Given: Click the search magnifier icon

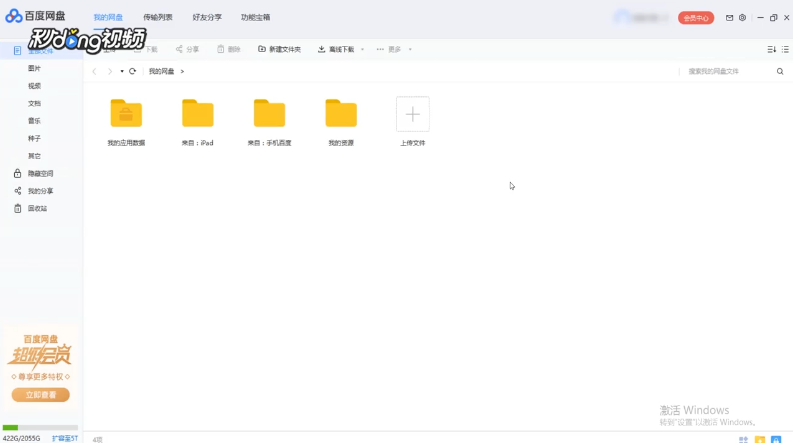Looking at the screenshot, I should [780, 71].
